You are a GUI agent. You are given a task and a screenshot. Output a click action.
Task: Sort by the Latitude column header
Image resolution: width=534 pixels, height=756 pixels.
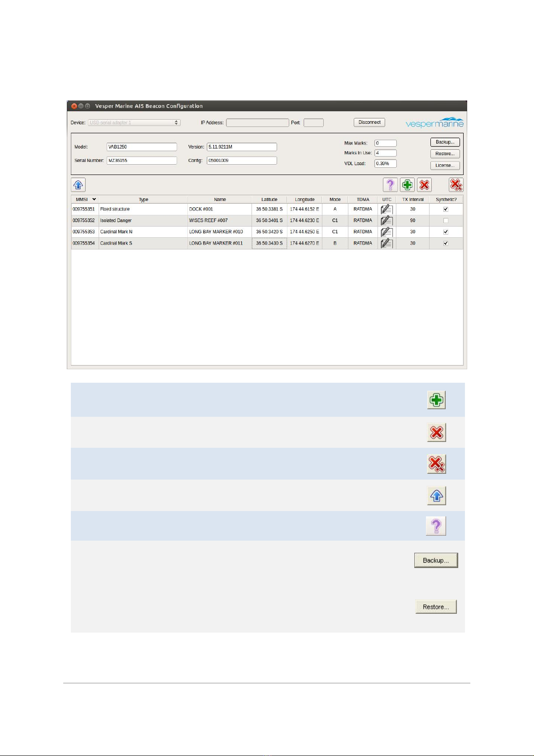(x=269, y=199)
